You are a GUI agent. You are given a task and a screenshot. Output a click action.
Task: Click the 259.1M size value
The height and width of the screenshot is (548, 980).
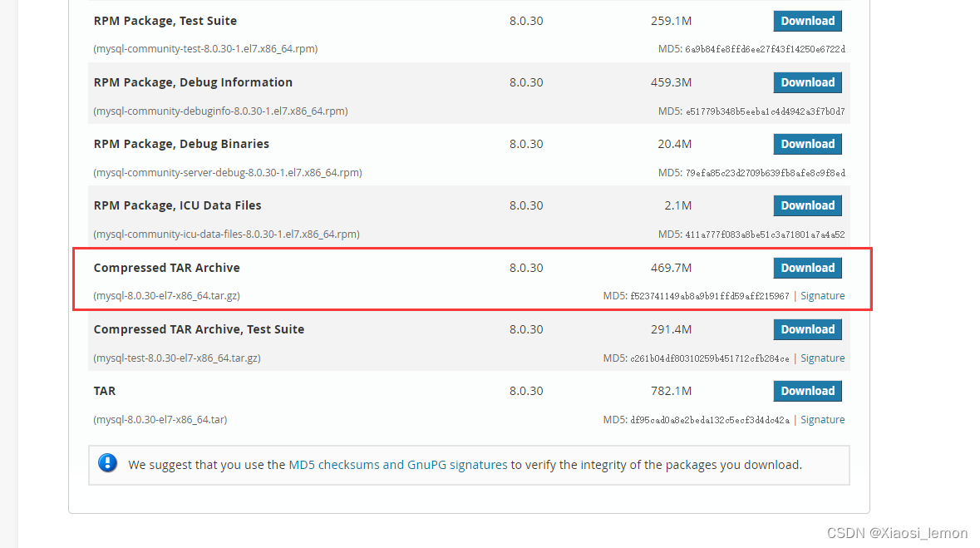pos(671,21)
